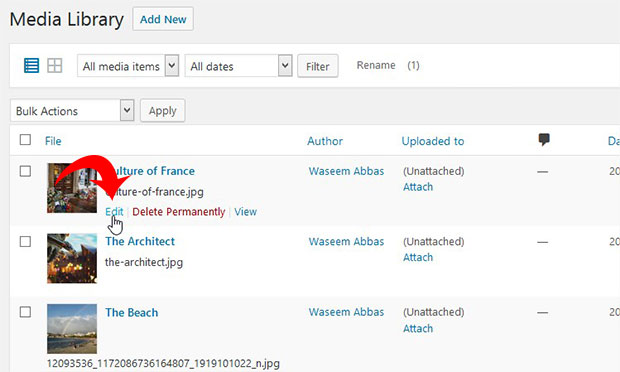Viewport: 620px width, 372px height.
Task: Check the box for The Architect
Action: click(25, 242)
